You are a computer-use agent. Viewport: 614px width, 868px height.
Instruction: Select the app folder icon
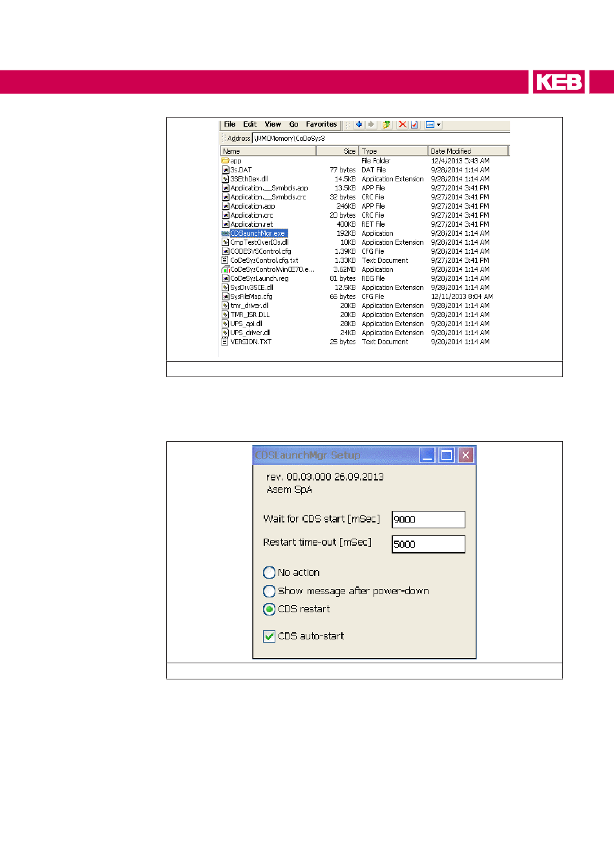point(226,161)
